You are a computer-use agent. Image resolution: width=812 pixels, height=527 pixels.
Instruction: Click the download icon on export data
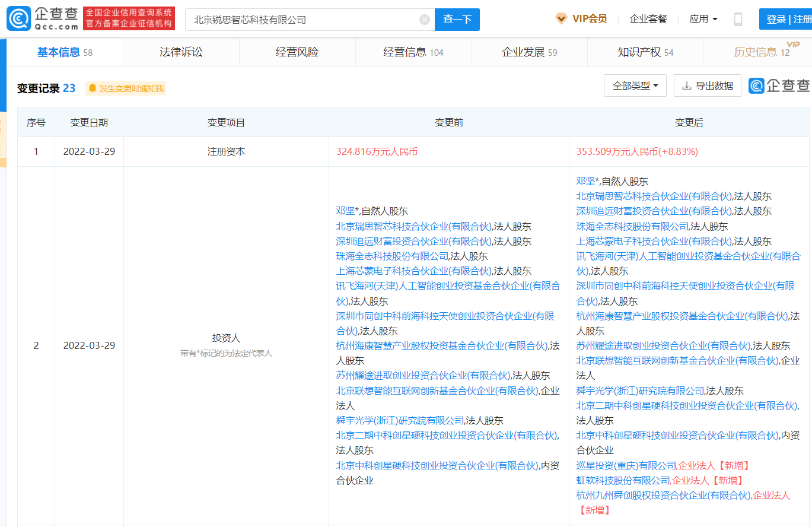(x=687, y=86)
